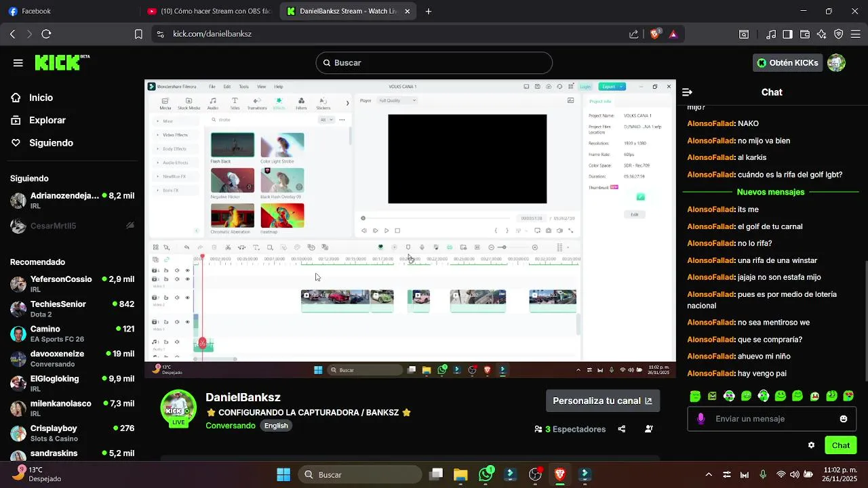868x488 pixels.
Task: Open Siguiendo in Kick sidebar
Action: (42, 143)
